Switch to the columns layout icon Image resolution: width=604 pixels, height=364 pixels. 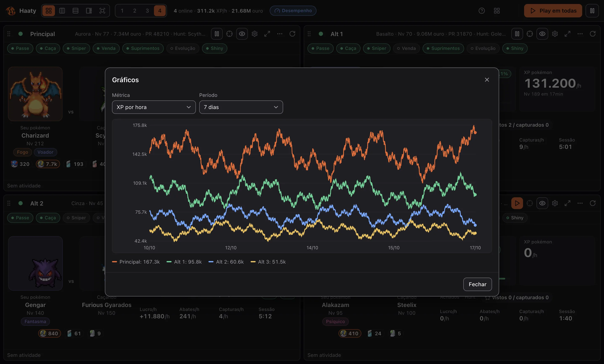(x=62, y=11)
